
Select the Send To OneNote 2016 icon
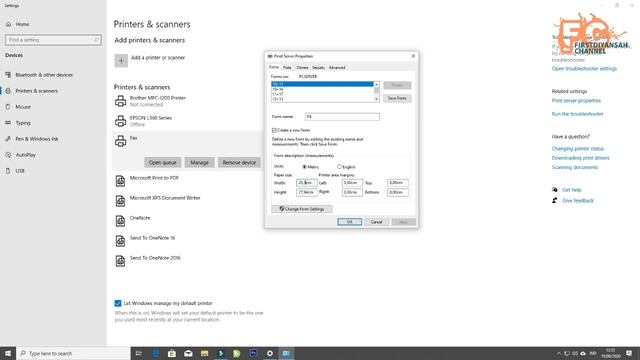coord(120,261)
